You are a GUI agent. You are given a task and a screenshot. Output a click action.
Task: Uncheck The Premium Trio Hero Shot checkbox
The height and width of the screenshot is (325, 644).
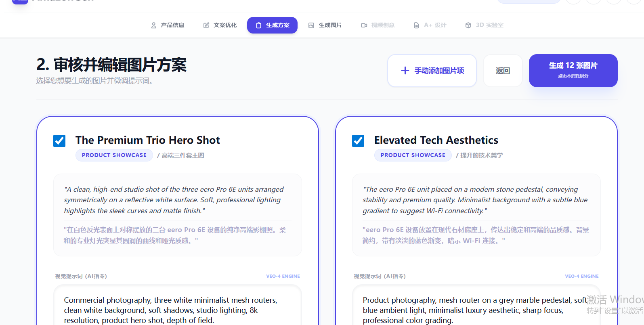pos(59,141)
